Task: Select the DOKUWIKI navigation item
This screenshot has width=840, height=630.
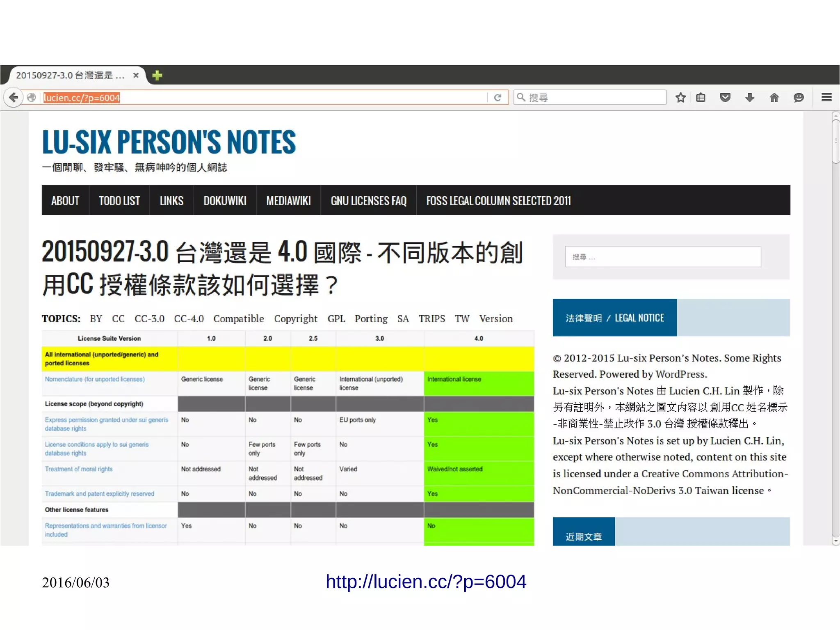Action: 225,200
